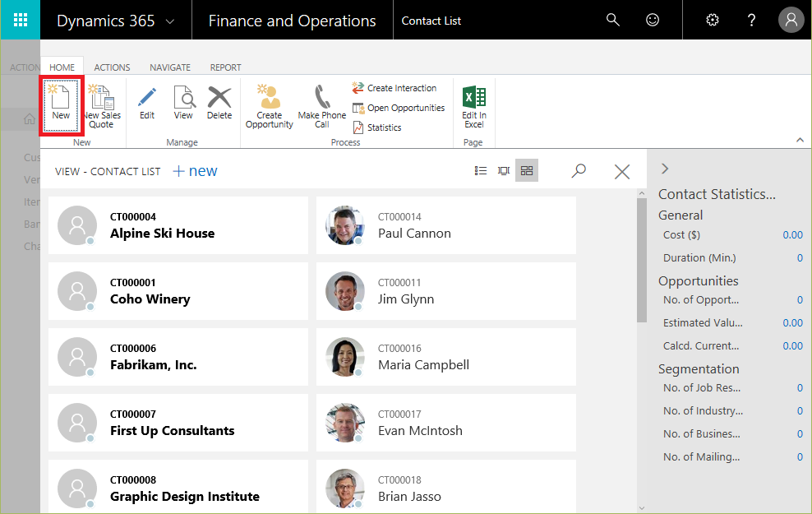Switch to the REPORT ribbon tab
The width and height of the screenshot is (812, 514).
coord(225,67)
